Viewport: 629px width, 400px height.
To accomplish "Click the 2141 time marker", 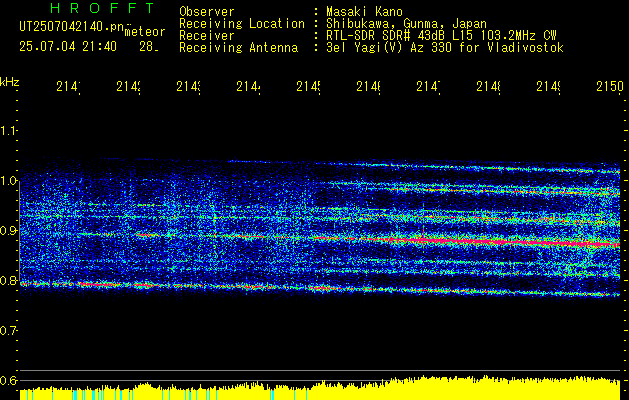I will [68, 86].
